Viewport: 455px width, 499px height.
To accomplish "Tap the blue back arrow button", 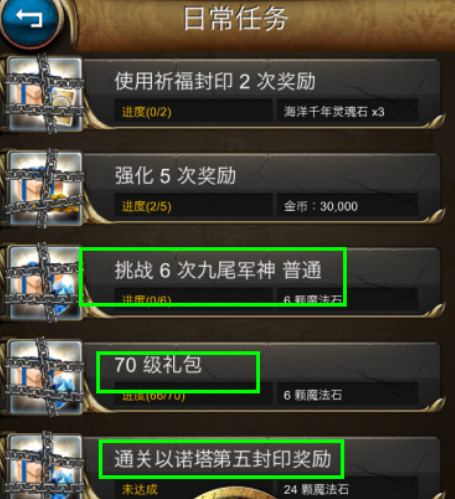I will coord(30,19).
